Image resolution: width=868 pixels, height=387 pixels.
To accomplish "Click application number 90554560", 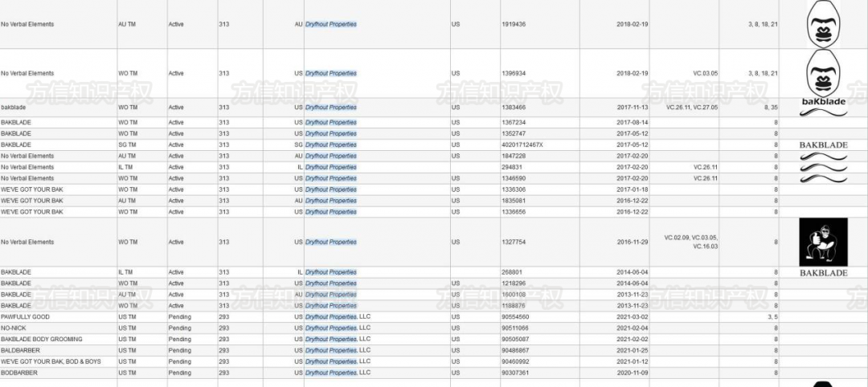I will pyautogui.click(x=515, y=317).
